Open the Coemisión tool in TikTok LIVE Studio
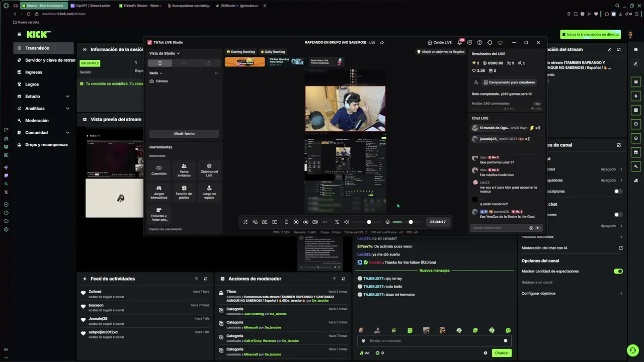Viewport: 644px width, 362px height. (x=159, y=170)
